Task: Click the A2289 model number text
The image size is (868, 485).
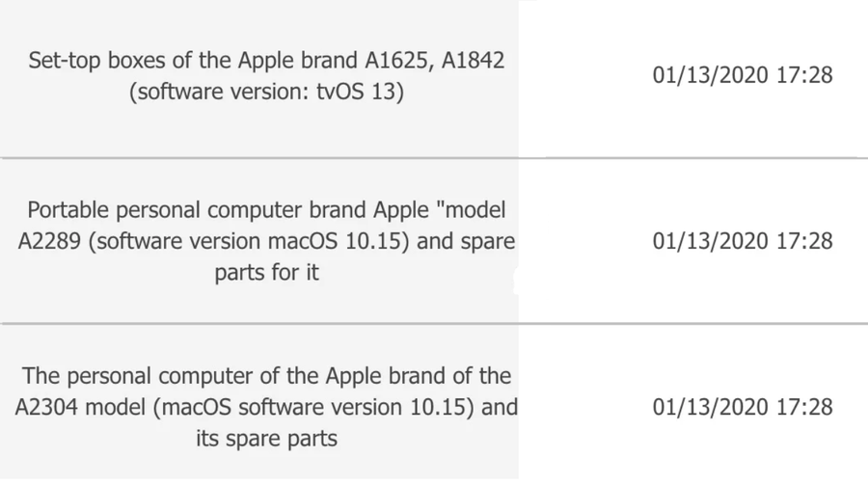Action: click(x=49, y=241)
